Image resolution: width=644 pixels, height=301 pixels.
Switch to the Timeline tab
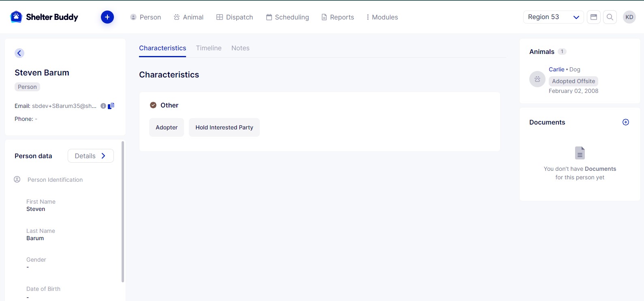(x=209, y=48)
